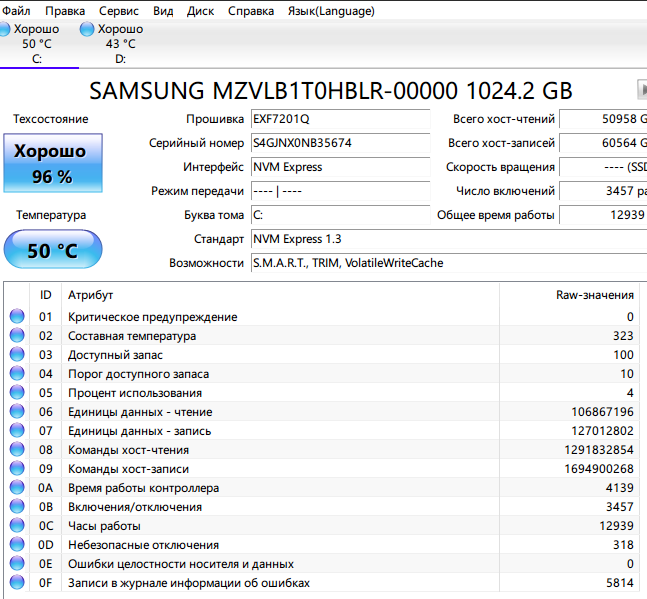The image size is (647, 599).
Task: Click status orb for Доступный запас row
Action: [17, 355]
